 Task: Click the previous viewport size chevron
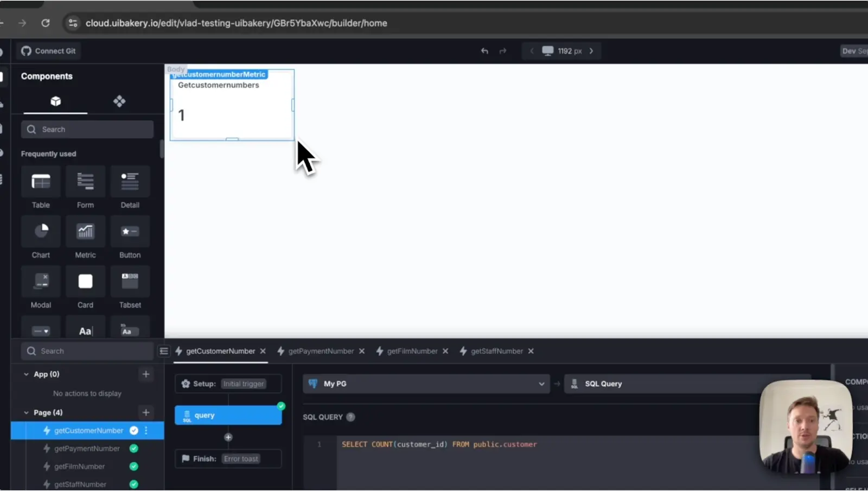click(x=532, y=51)
